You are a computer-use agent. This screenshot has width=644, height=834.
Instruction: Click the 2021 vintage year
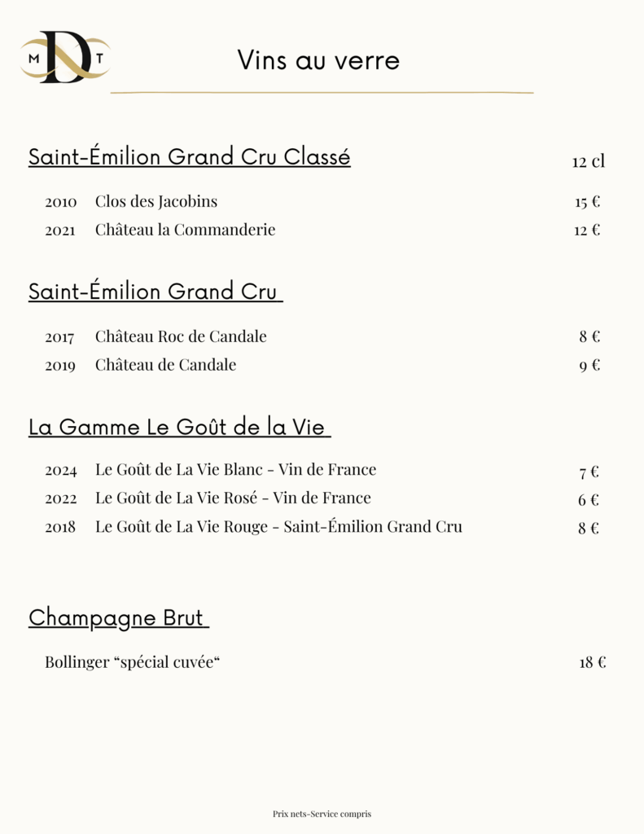pyautogui.click(x=60, y=230)
